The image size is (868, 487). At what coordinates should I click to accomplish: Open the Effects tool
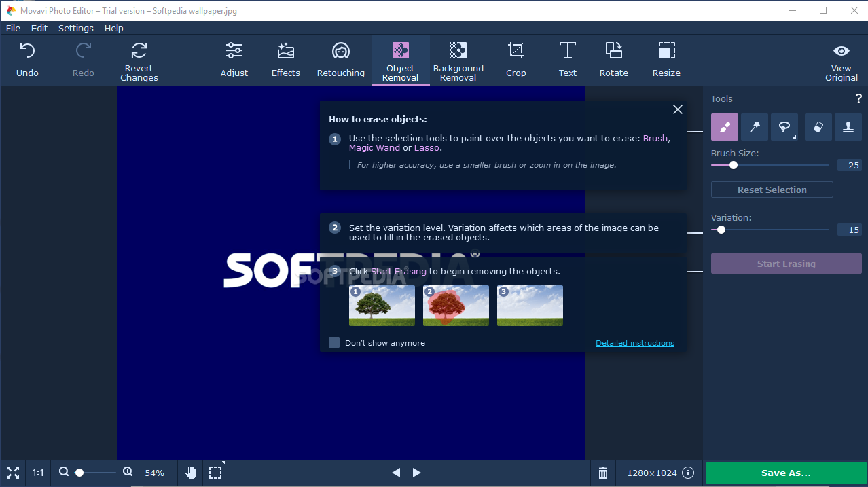pos(286,59)
